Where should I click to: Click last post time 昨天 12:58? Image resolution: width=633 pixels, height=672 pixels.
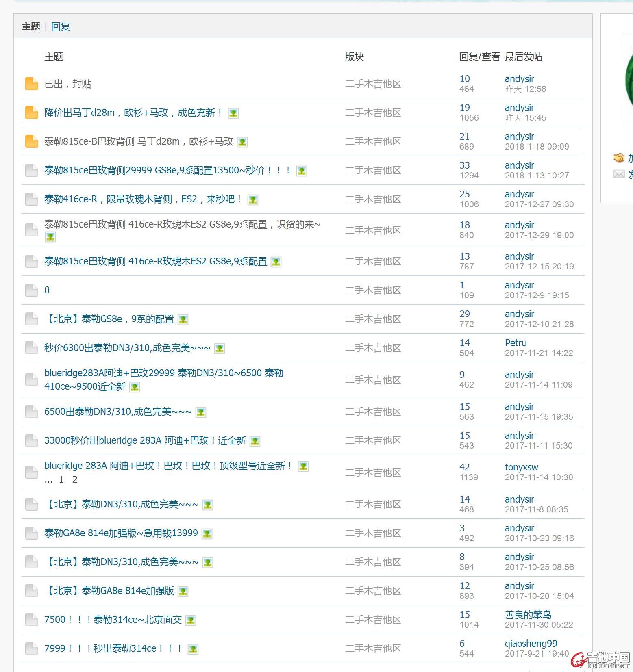pyautogui.click(x=525, y=89)
